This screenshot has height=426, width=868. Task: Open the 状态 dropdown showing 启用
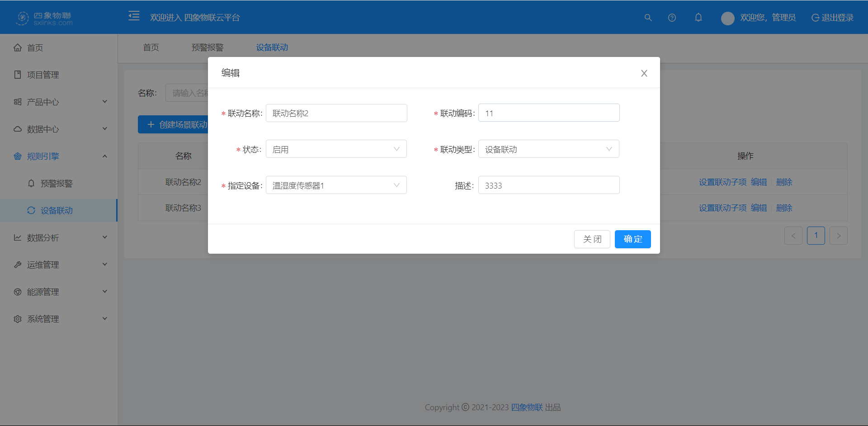pos(336,149)
